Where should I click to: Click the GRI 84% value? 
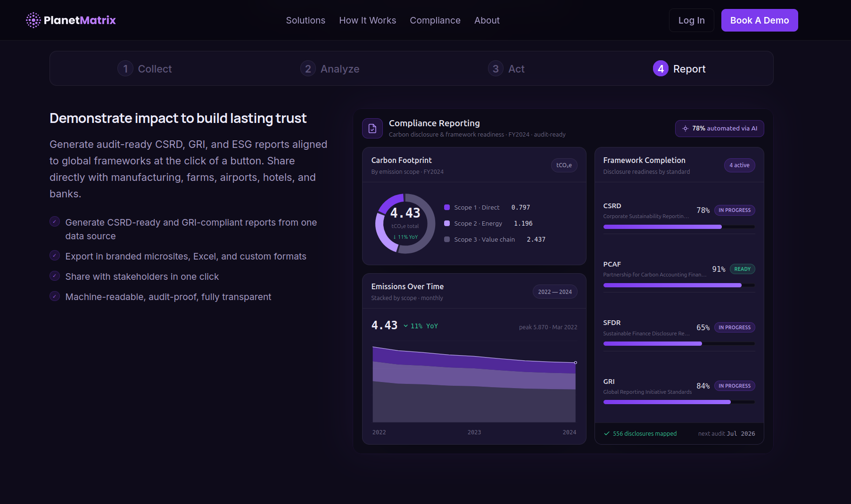click(703, 386)
